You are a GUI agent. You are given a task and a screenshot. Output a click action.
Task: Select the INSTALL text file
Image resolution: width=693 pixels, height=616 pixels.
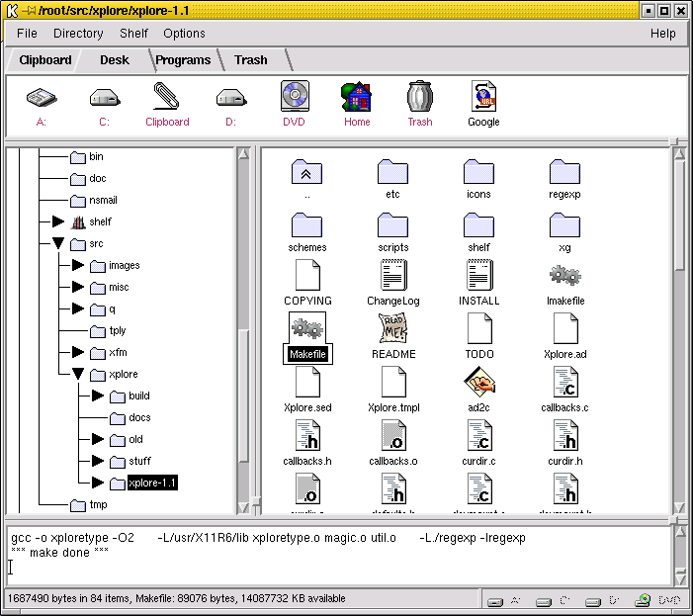[479, 275]
